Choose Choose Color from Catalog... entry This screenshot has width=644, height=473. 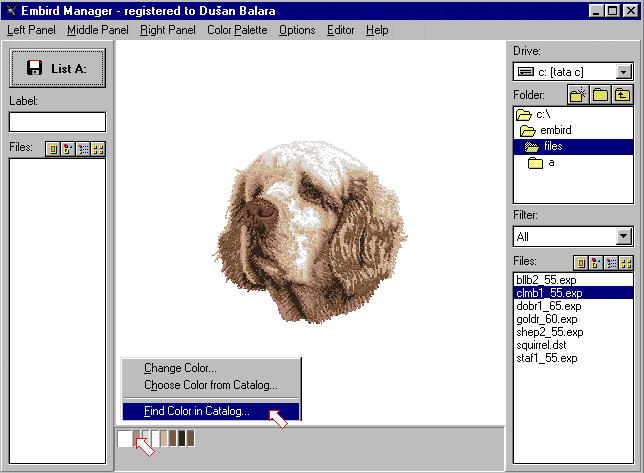tap(211, 385)
